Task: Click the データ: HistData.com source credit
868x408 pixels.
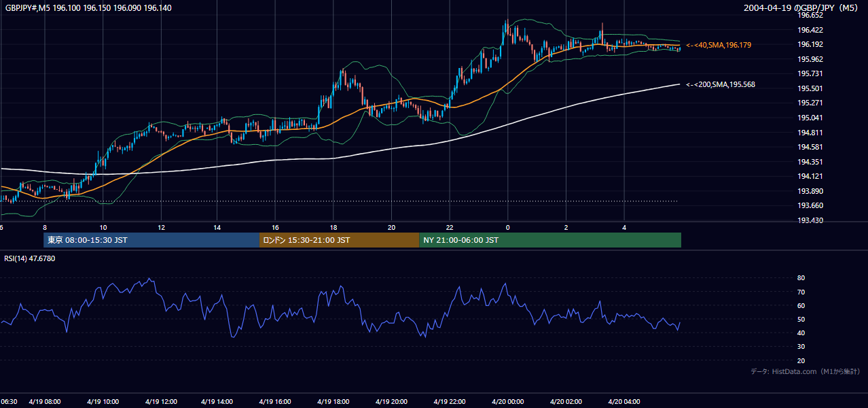Action: 805,371
